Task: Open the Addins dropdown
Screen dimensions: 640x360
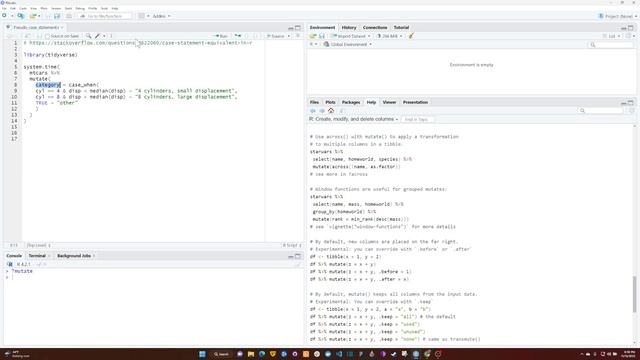Action: tap(161, 16)
